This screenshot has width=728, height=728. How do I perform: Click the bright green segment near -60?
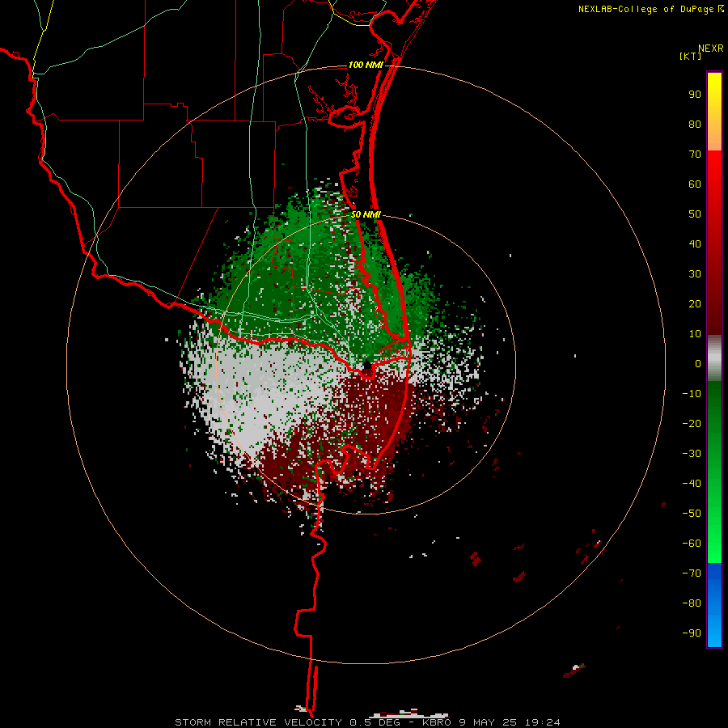click(714, 544)
